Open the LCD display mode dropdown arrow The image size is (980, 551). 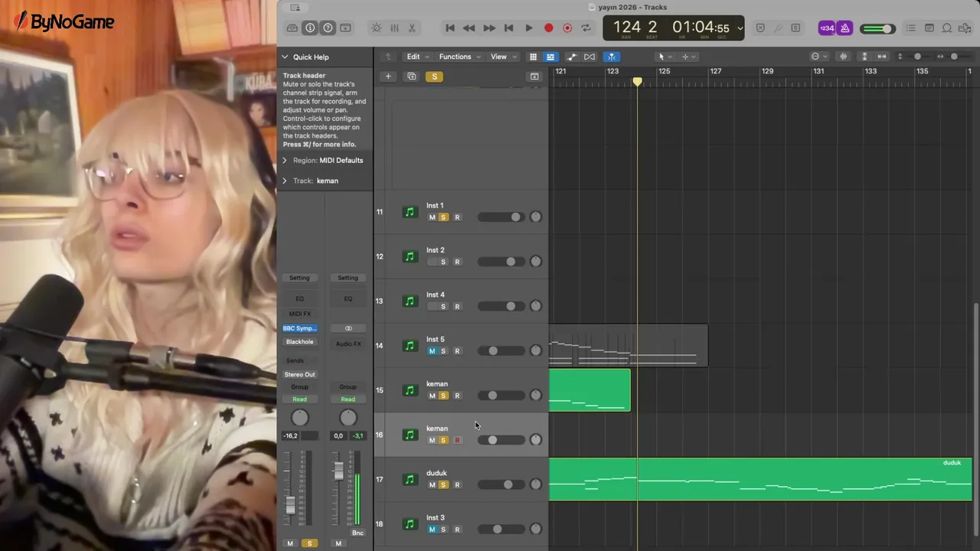[x=740, y=28]
